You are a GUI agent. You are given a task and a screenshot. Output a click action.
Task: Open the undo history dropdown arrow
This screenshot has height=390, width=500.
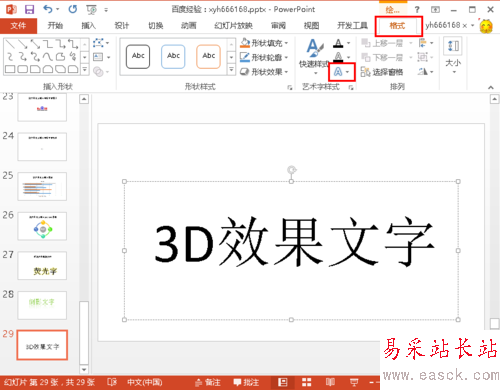(x=58, y=9)
